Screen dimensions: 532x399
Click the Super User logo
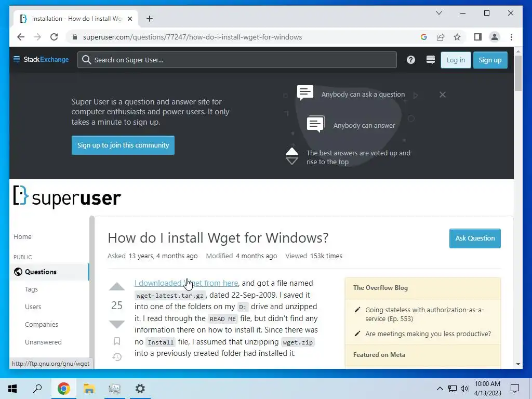(x=67, y=197)
